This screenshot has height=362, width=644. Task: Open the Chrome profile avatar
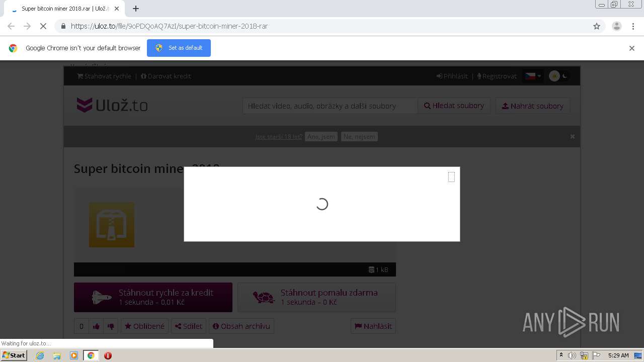616,26
